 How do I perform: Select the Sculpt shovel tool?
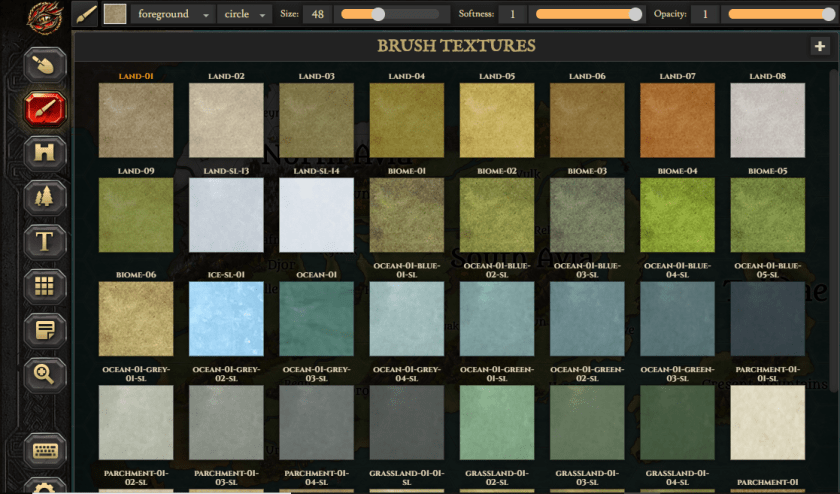coord(45,65)
